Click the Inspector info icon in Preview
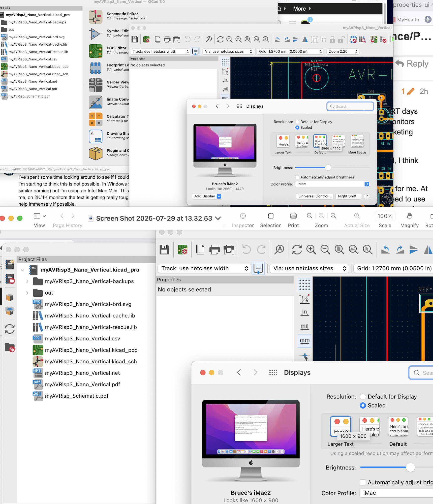 pos(243,216)
